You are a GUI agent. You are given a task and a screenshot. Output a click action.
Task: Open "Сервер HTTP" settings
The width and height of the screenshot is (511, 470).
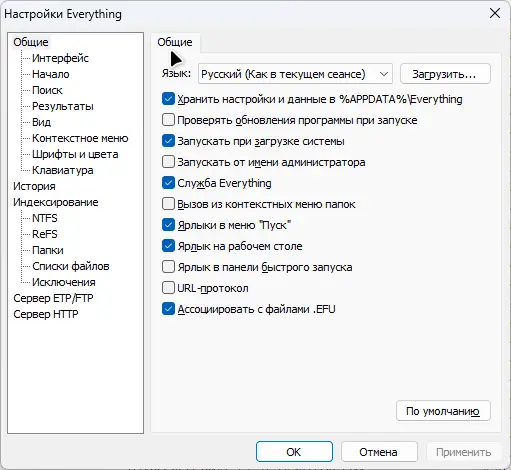[46, 314]
